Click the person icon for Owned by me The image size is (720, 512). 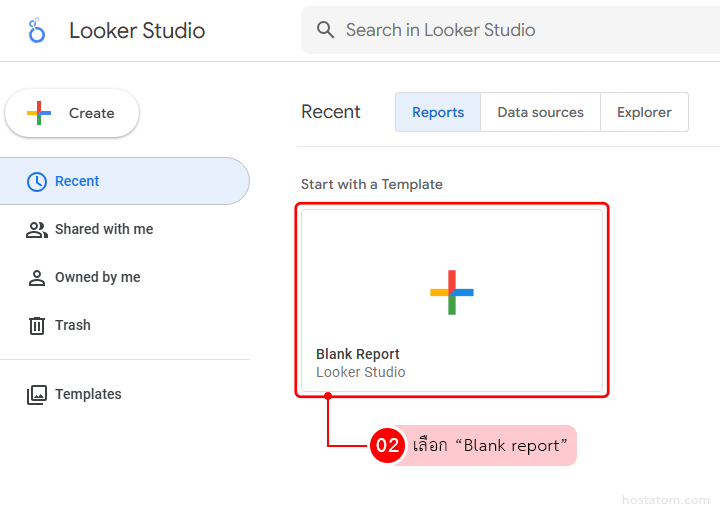(37, 277)
